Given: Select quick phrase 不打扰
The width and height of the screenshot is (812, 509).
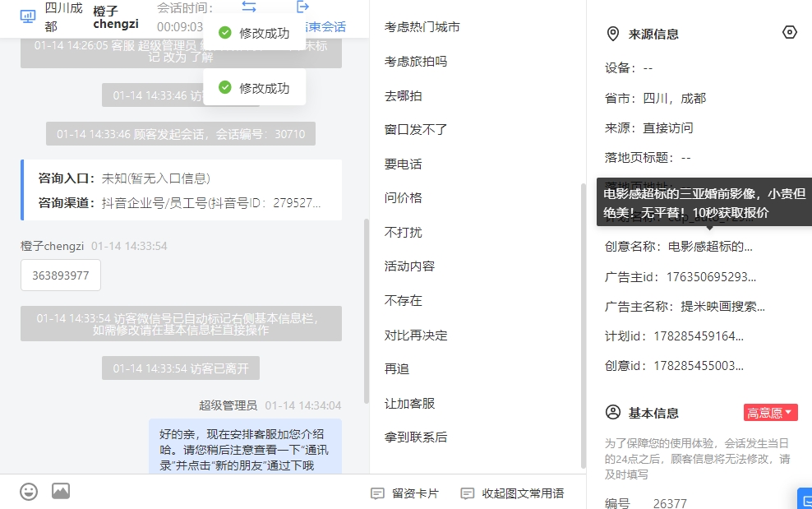Looking at the screenshot, I should click(403, 232).
